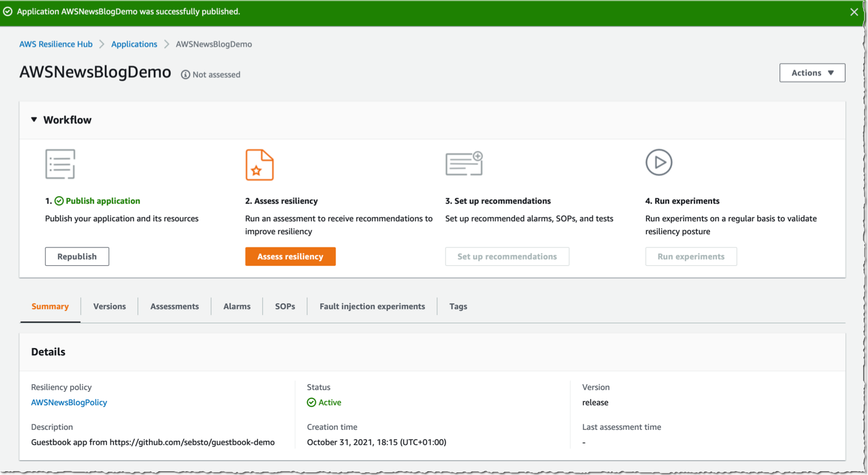Click the 'Run an assessment to receive recommendations' text
The image size is (868, 475).
point(339,225)
